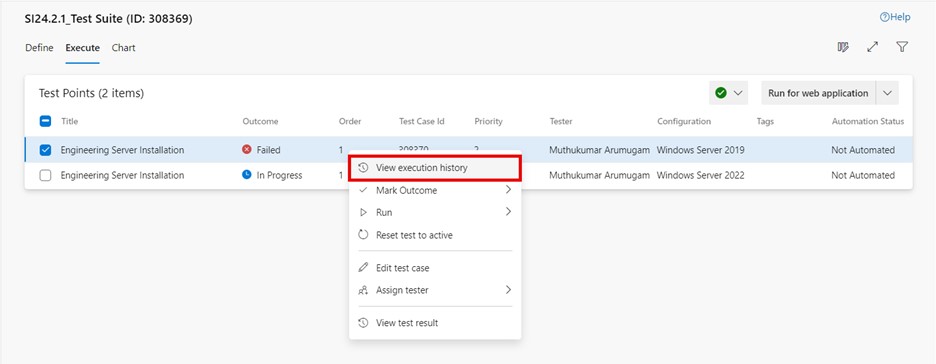Select Edit test case menu item
This screenshot has height=364, width=936.
(435, 268)
